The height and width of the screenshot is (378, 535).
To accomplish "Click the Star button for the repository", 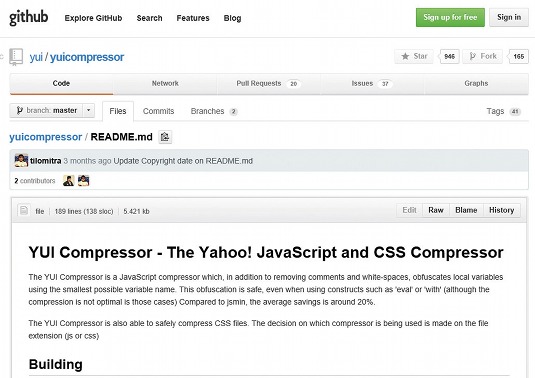I will pos(414,56).
